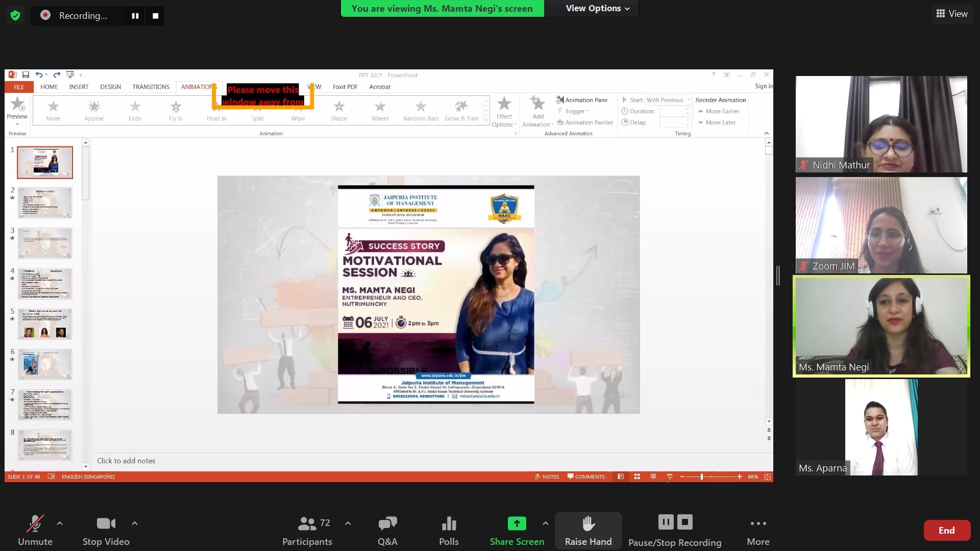This screenshot has width=980, height=551.
Task: Open the Polls icon
Action: coord(449,531)
